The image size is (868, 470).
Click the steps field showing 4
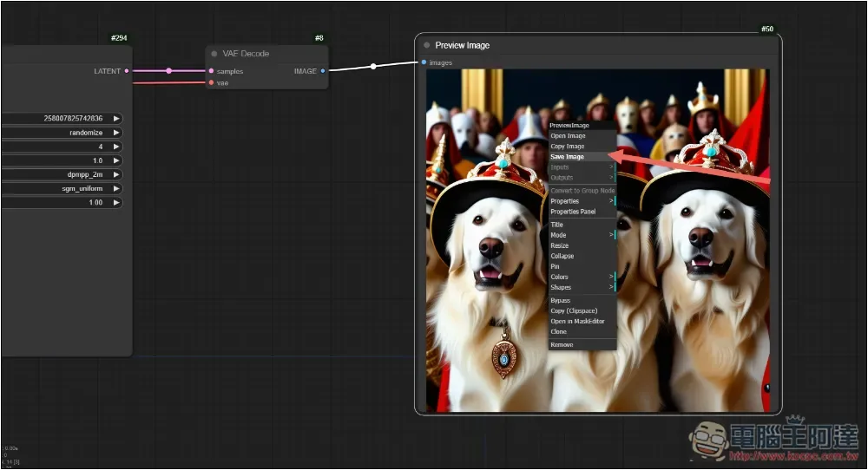(x=62, y=147)
